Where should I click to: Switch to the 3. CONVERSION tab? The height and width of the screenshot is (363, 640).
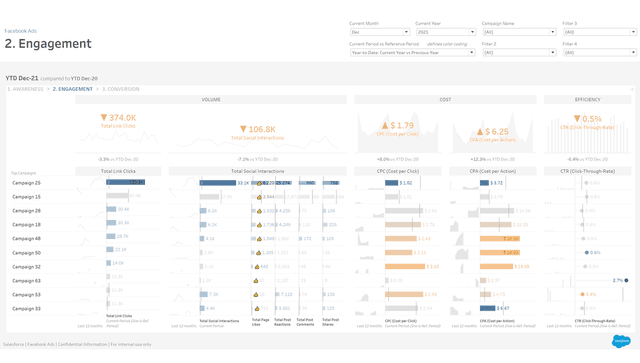(x=120, y=89)
